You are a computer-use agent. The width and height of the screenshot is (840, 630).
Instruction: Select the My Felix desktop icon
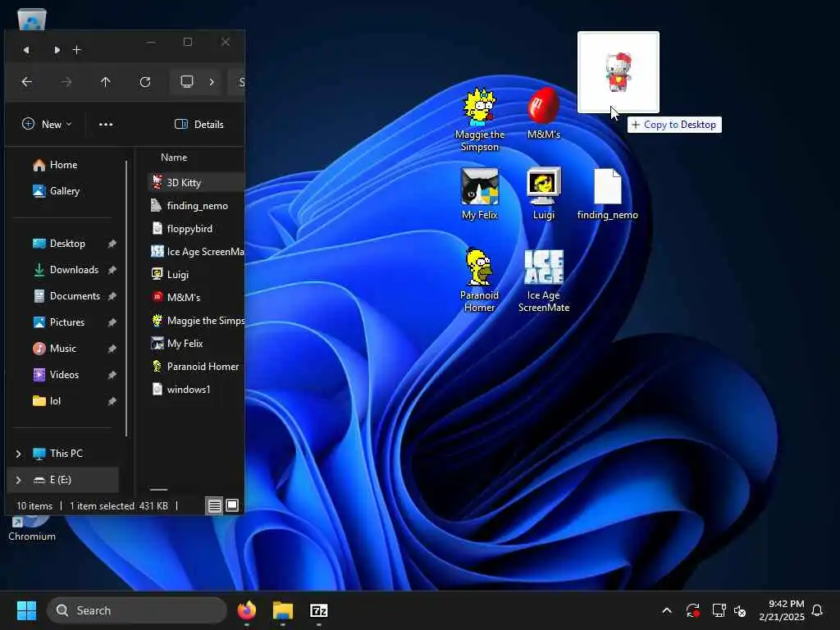pyautogui.click(x=479, y=194)
